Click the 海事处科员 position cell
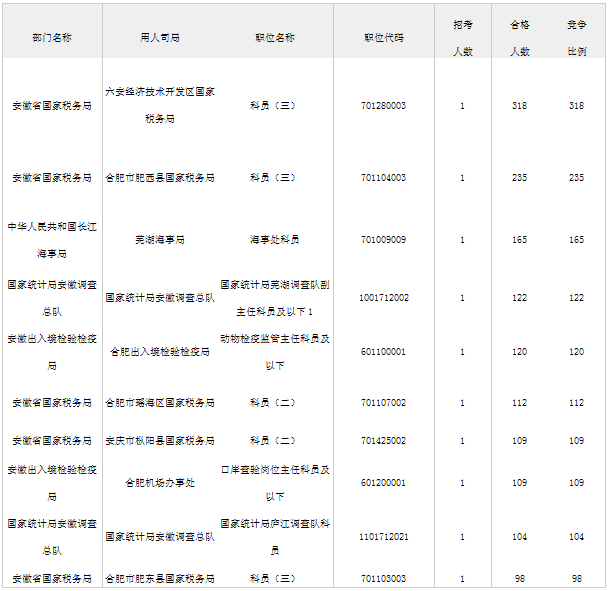The width and height of the screenshot is (610, 591). coord(274,240)
